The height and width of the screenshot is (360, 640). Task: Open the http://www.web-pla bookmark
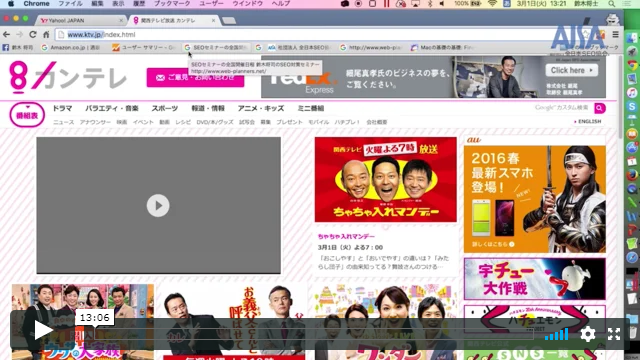(371, 48)
